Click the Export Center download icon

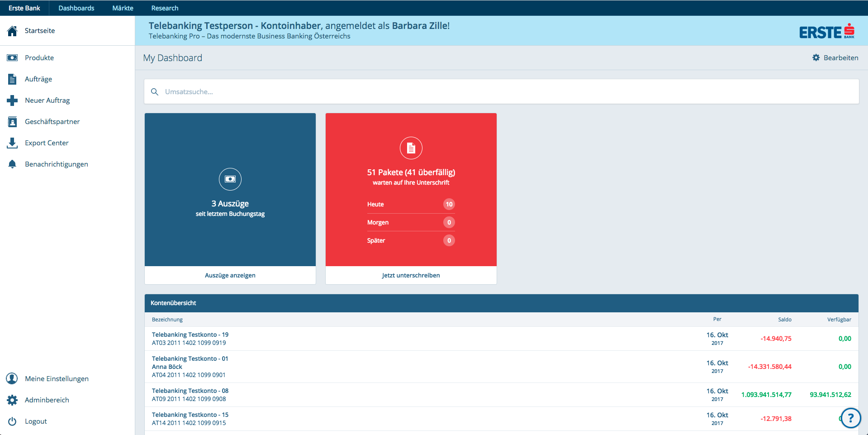(x=12, y=143)
